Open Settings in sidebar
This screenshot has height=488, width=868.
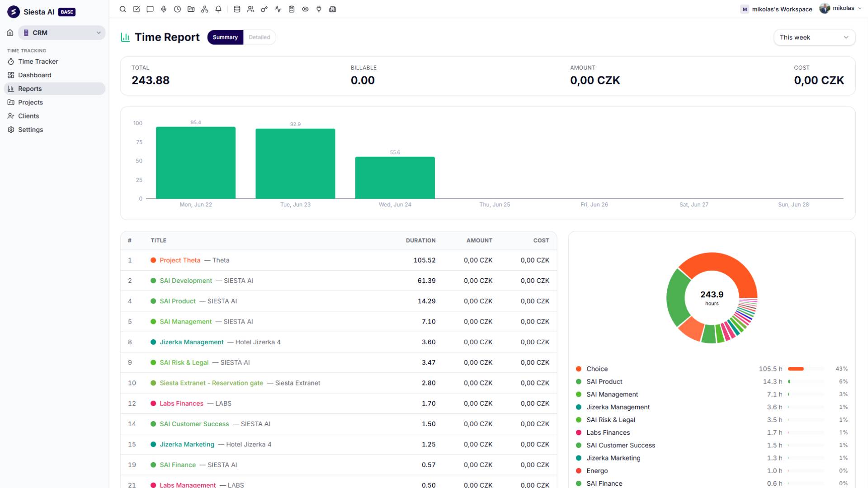(54, 130)
